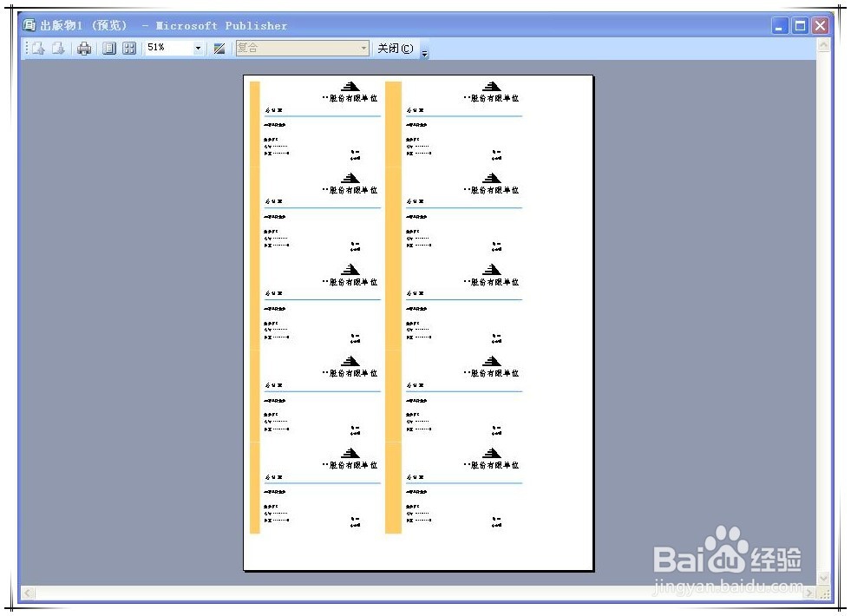Image resolution: width=851 pixels, height=616 pixels.
Task: Click the 关闭(C) button to close preview
Action: point(396,49)
